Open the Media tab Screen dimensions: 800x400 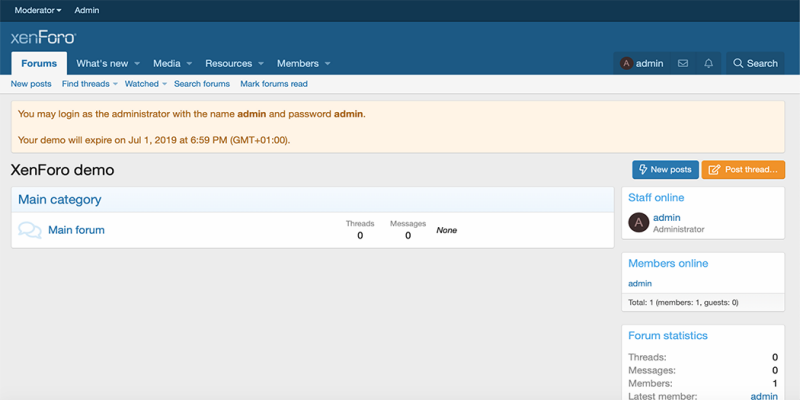point(167,63)
